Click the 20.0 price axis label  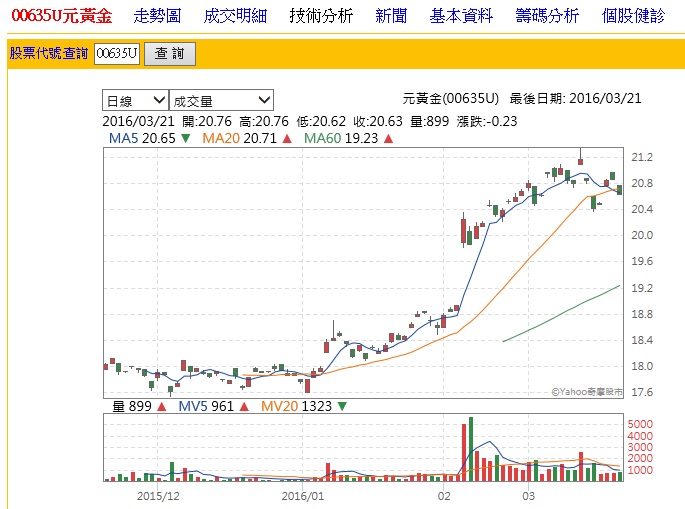642,235
